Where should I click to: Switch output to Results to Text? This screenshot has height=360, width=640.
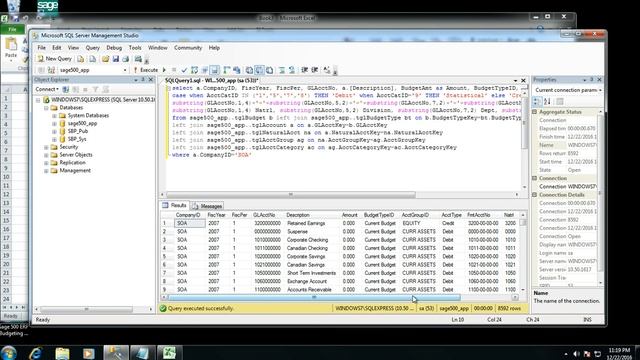pyautogui.click(x=249, y=70)
